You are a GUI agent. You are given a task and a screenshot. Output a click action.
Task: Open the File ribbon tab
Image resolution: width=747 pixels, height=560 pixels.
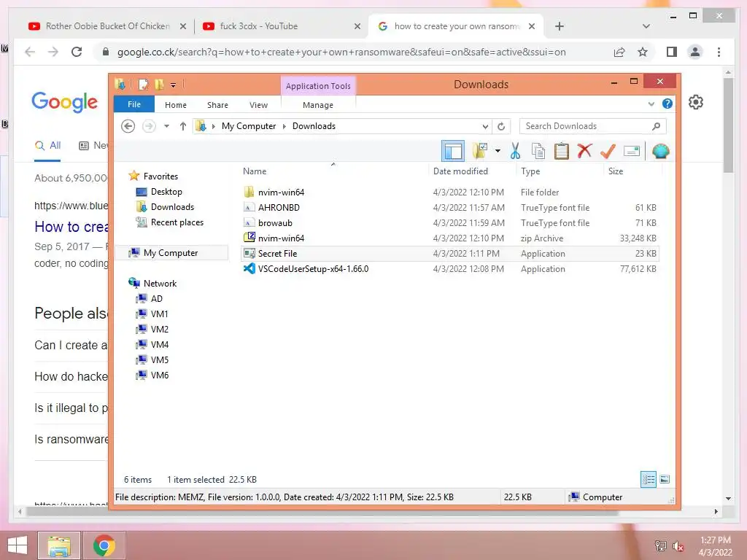134,104
